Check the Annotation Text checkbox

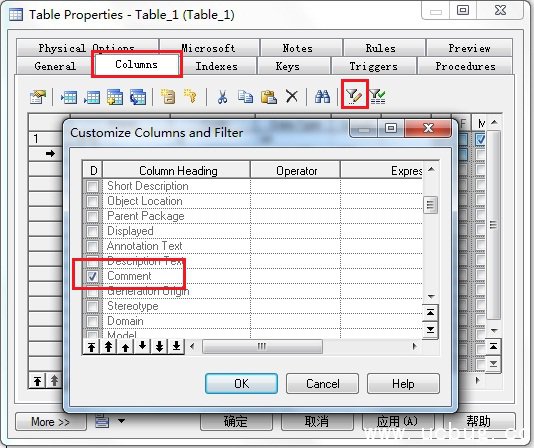92,246
